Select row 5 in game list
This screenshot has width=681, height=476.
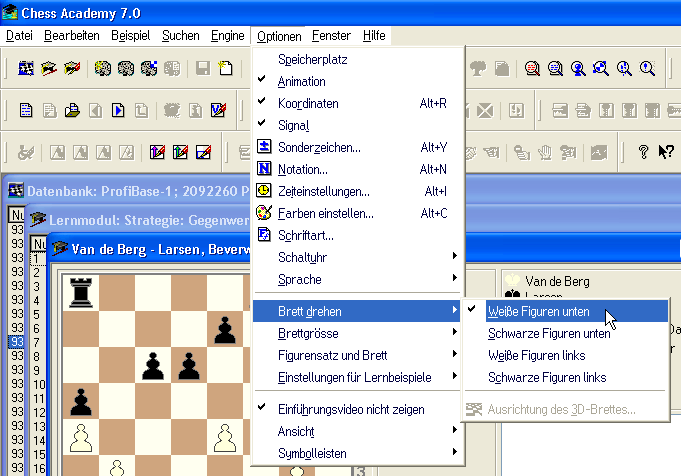37,314
